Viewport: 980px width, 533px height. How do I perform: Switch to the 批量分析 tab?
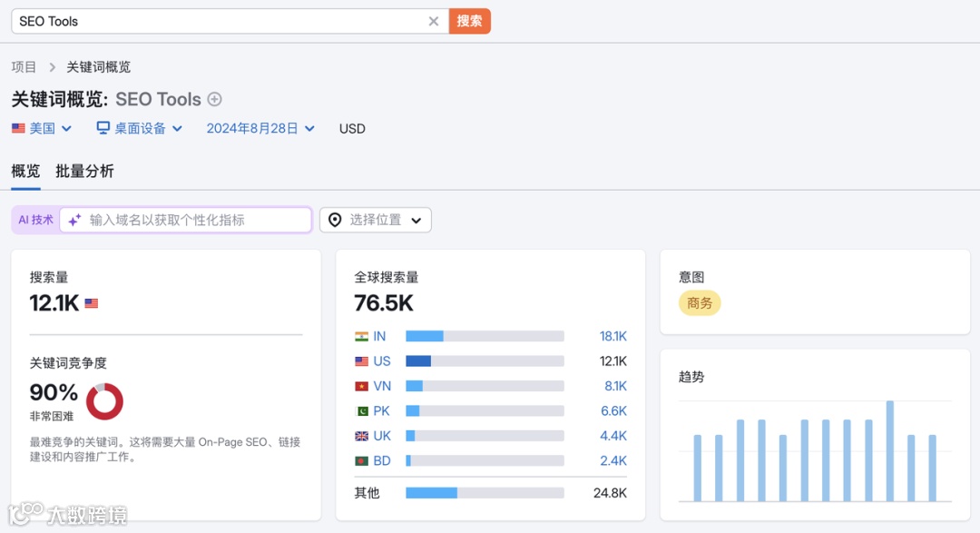84,172
